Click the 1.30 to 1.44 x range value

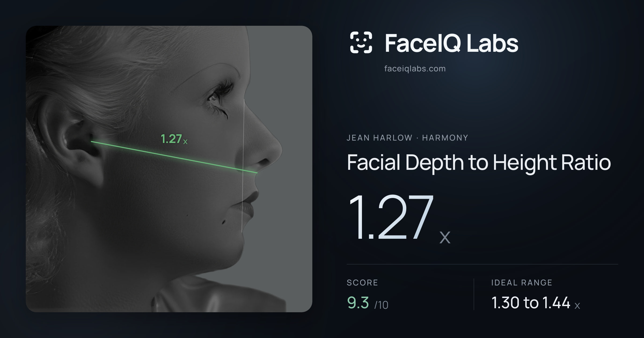point(536,303)
